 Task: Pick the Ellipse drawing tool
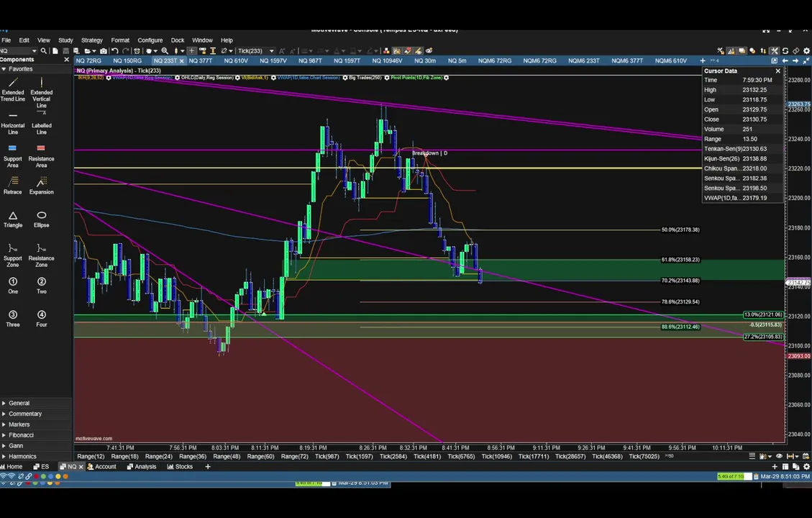[x=42, y=219]
